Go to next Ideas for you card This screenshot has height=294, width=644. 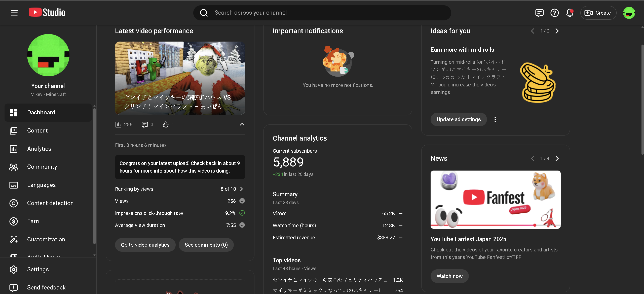tap(557, 31)
